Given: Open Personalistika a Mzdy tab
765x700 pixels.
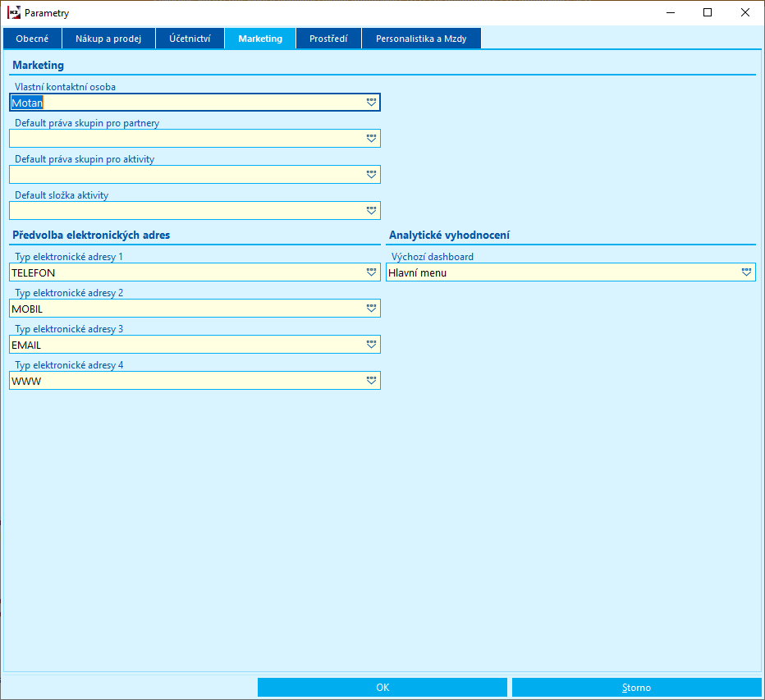Looking at the screenshot, I should click(x=421, y=39).
